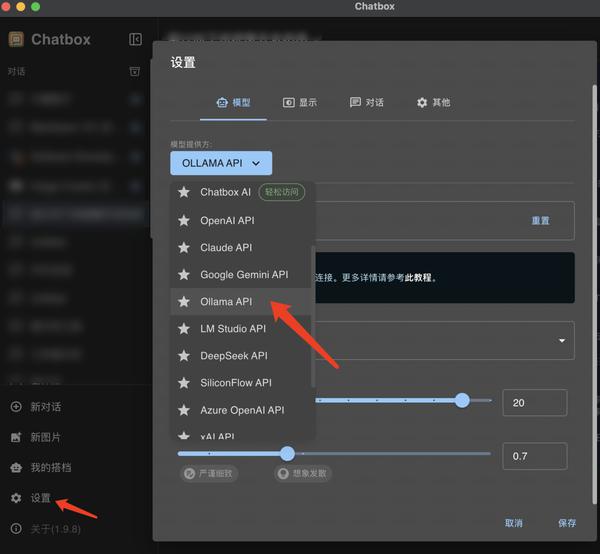Viewport: 600px width, 554px height.
Task: Click the 保存 button
Action: click(567, 523)
